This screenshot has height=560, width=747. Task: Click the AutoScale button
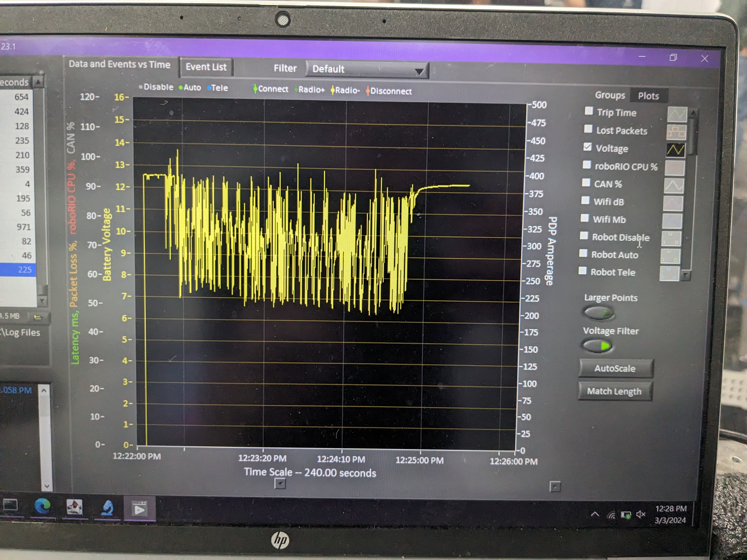(615, 368)
